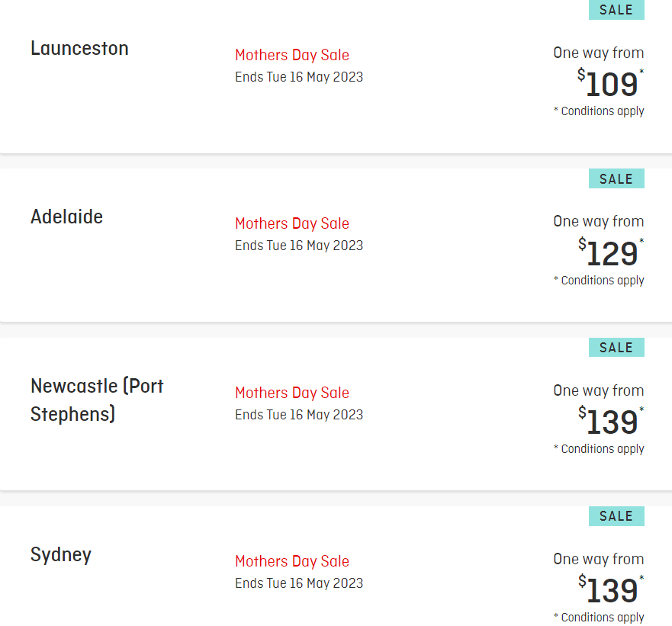
Task: Open Mothers Day Sale link for Adelaide
Action: click(x=292, y=223)
